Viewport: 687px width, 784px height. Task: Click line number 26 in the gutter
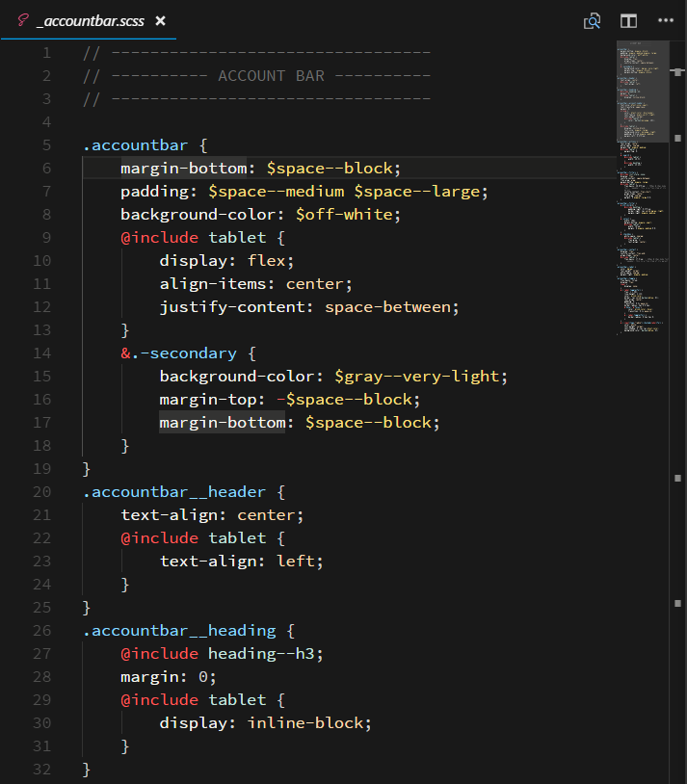tap(42, 631)
